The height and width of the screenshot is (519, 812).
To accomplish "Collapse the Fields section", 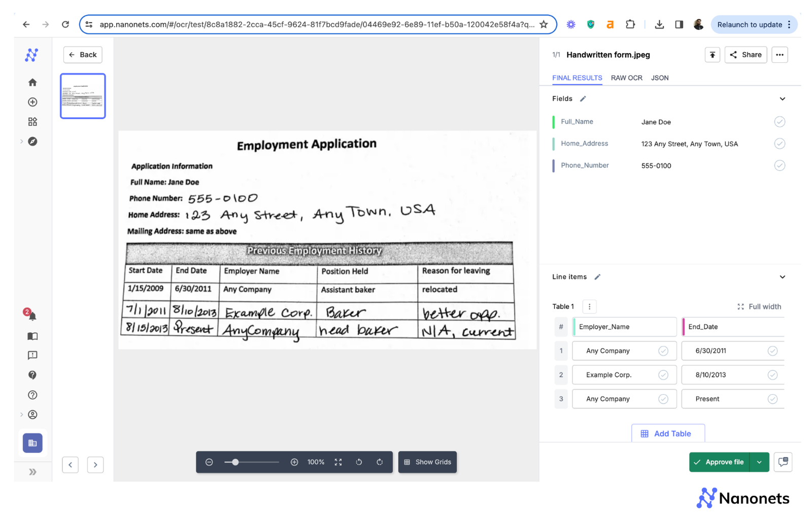I will 782,98.
